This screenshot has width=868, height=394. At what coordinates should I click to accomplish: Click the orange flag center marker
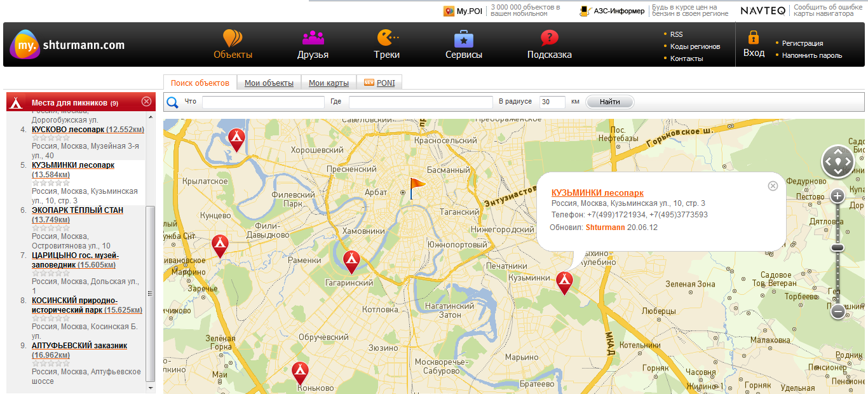(416, 188)
